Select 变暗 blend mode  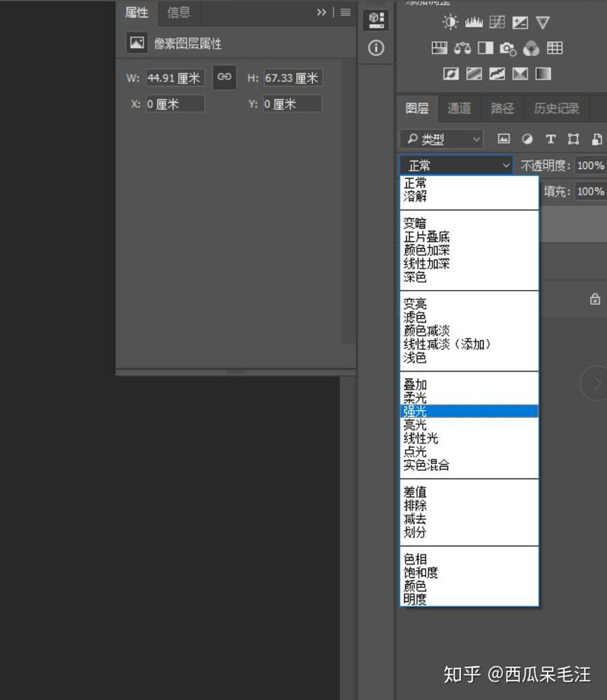469,223
